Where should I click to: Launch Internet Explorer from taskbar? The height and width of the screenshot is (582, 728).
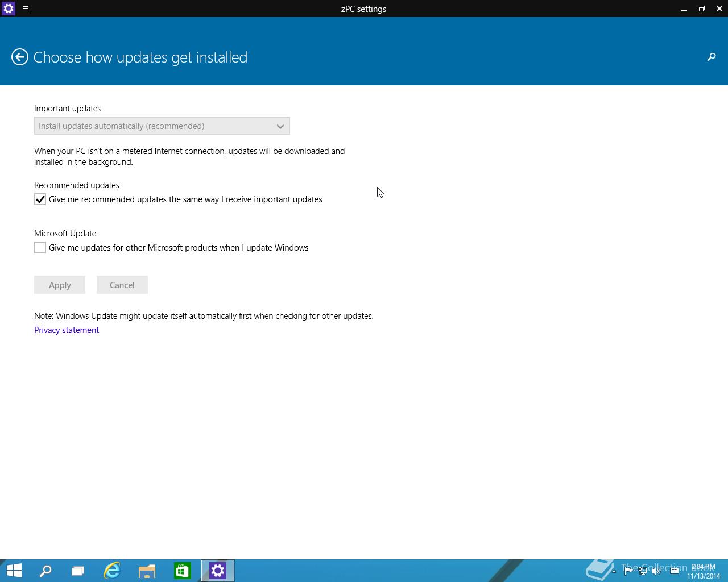tap(112, 571)
